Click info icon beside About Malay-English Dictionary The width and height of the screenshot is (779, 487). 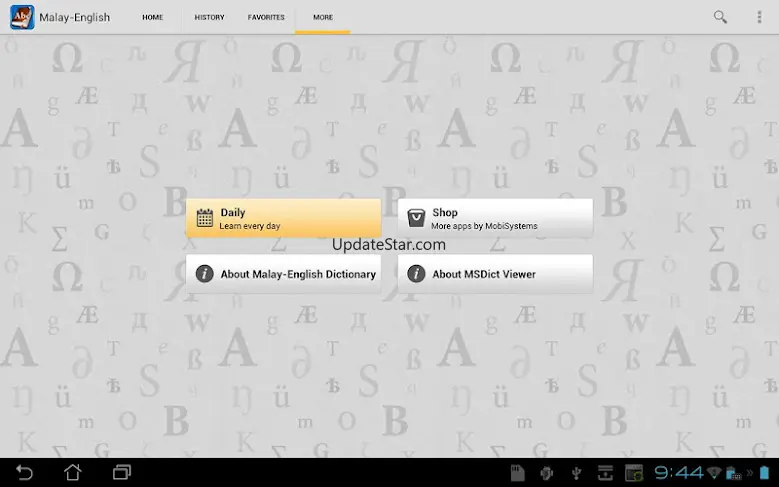pos(204,274)
